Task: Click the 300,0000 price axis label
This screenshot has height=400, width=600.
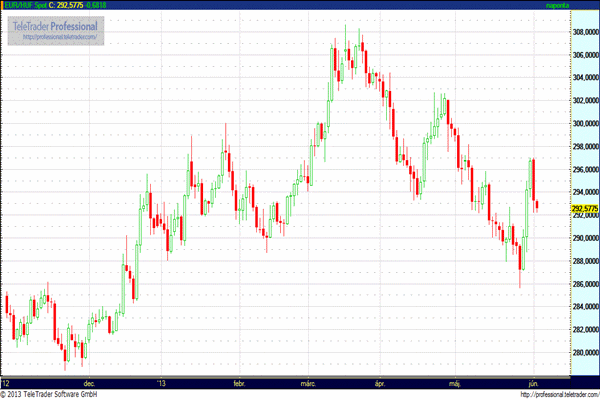Action: [584, 123]
